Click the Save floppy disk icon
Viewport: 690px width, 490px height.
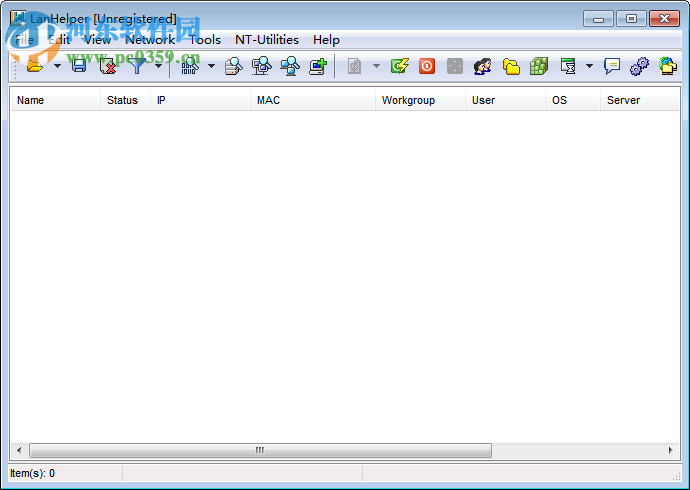79,66
